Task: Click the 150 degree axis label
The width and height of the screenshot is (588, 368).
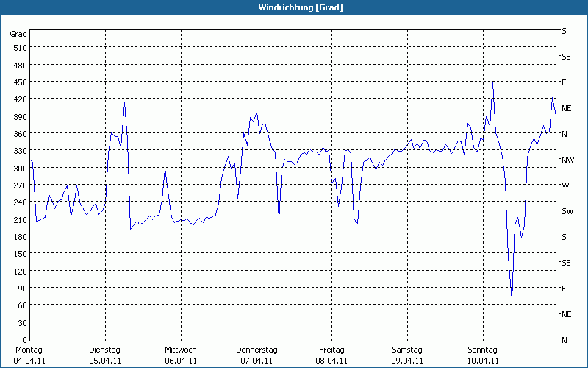Action: [21, 254]
